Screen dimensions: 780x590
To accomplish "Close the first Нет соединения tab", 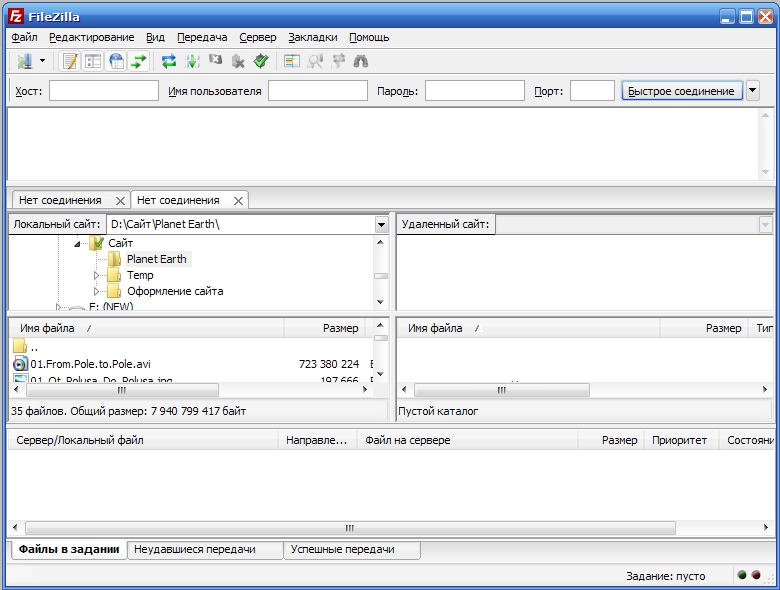I will 120,200.
